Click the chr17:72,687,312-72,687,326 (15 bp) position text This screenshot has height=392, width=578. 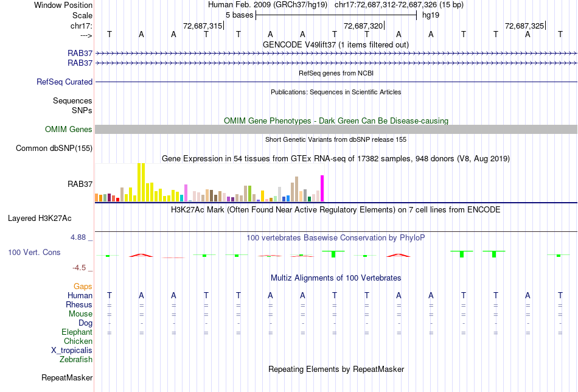[x=399, y=5]
